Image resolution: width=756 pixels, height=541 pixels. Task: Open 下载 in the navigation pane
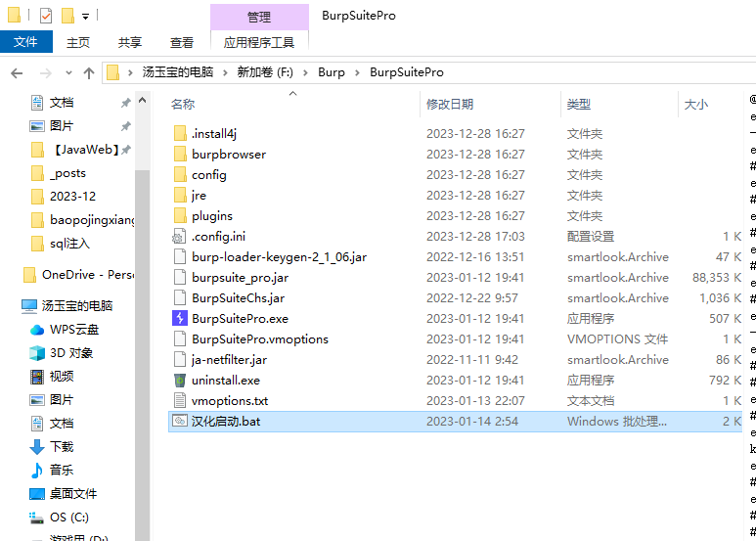point(52,446)
